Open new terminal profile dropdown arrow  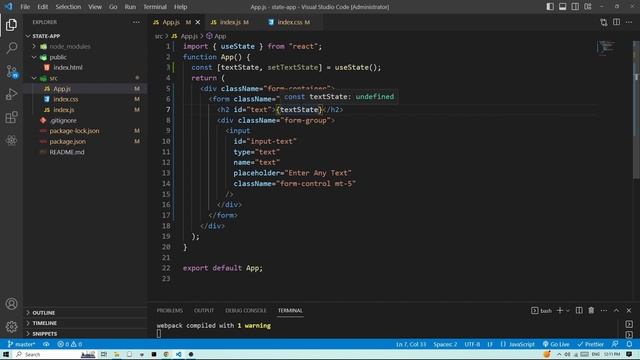click(568, 311)
